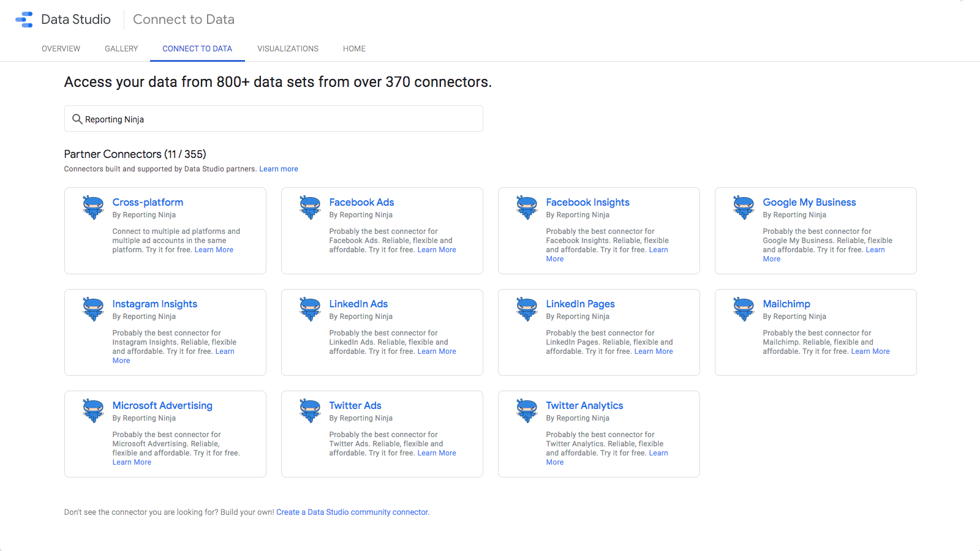Go to the Visualizations tab
The width and height of the screenshot is (980, 551).
tap(288, 49)
